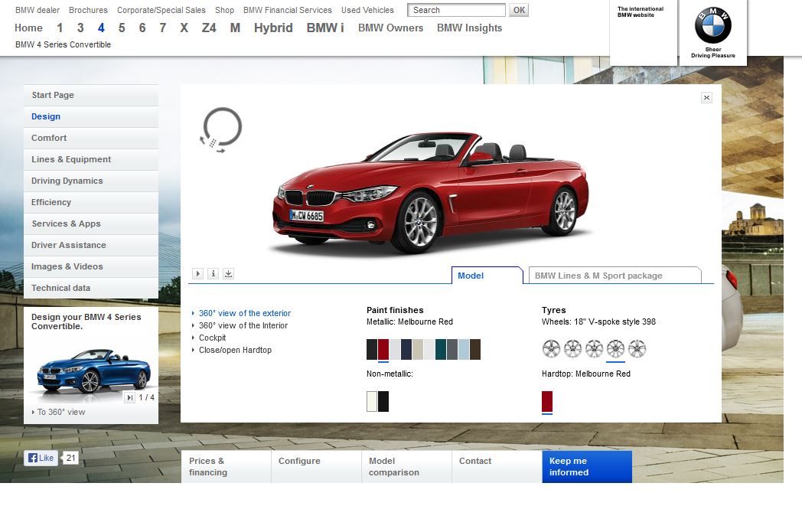This screenshot has height=532, width=802.
Task: Click the play button below the car
Action: [x=197, y=273]
